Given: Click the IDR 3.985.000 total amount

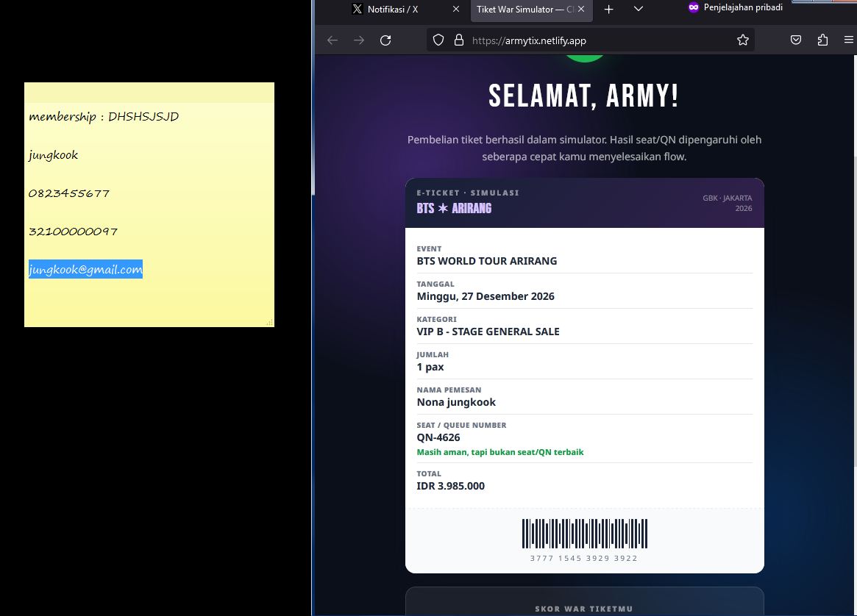Looking at the screenshot, I should coord(450,486).
